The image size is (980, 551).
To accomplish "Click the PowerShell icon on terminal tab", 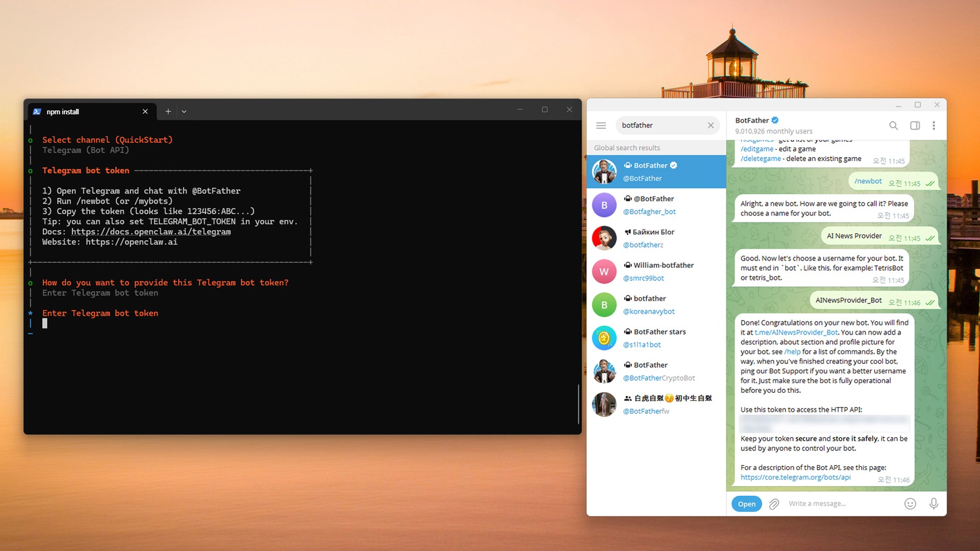I will point(37,112).
